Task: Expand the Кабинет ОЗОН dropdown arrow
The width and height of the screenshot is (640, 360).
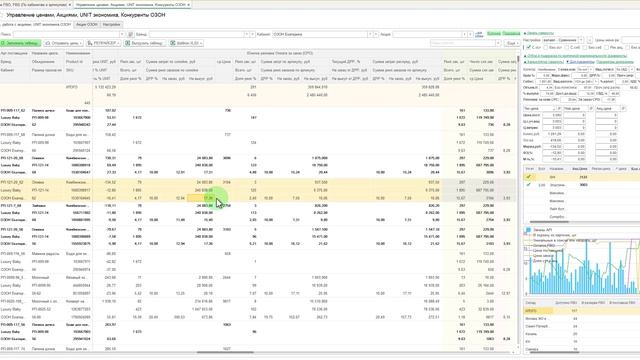Action: pos(370,34)
